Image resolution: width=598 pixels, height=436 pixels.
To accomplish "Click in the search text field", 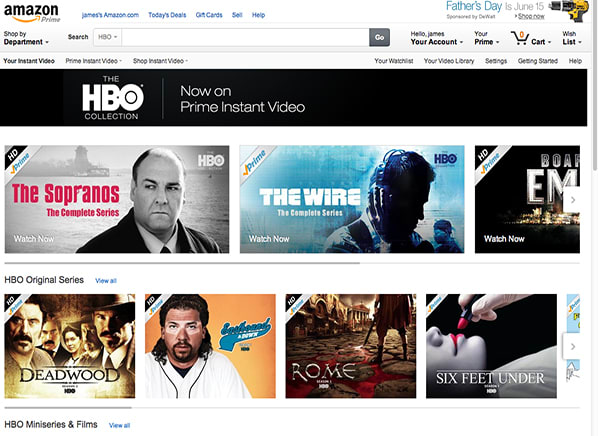I will [245, 37].
